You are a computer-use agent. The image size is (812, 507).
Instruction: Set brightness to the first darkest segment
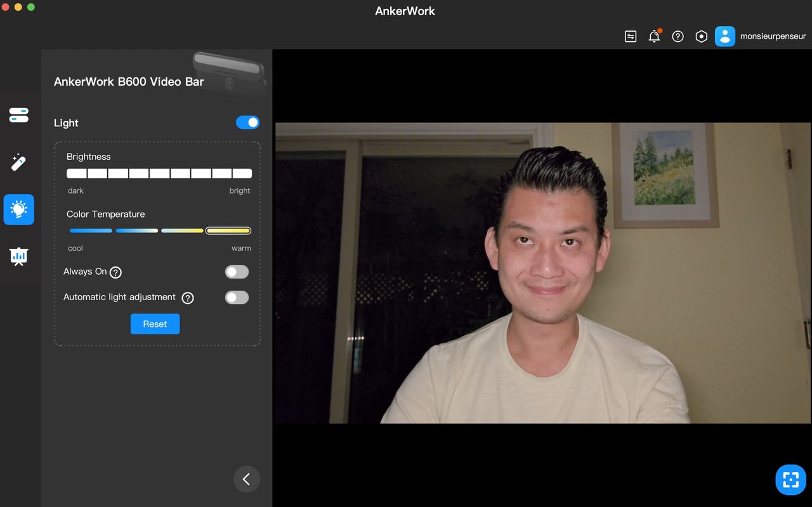pos(77,173)
